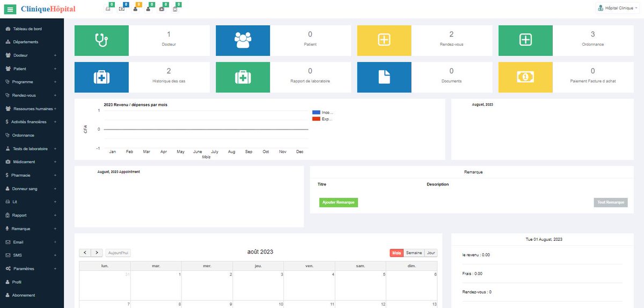Click the 'août 2023' calendar title
644x308 pixels.
tap(260, 252)
